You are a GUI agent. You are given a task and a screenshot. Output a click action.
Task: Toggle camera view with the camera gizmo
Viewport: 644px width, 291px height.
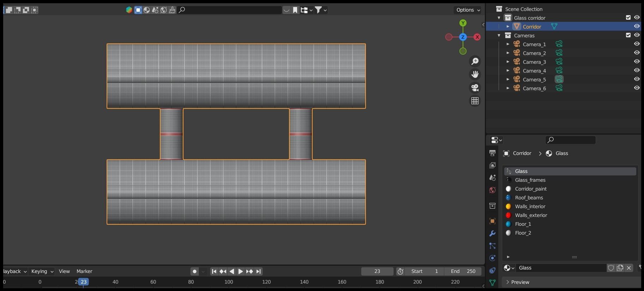point(475,88)
